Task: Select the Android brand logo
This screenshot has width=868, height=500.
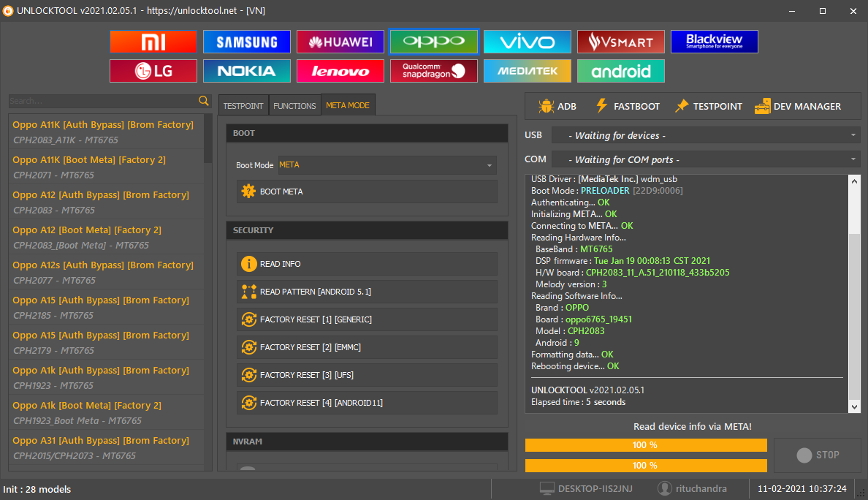Action: tap(621, 71)
